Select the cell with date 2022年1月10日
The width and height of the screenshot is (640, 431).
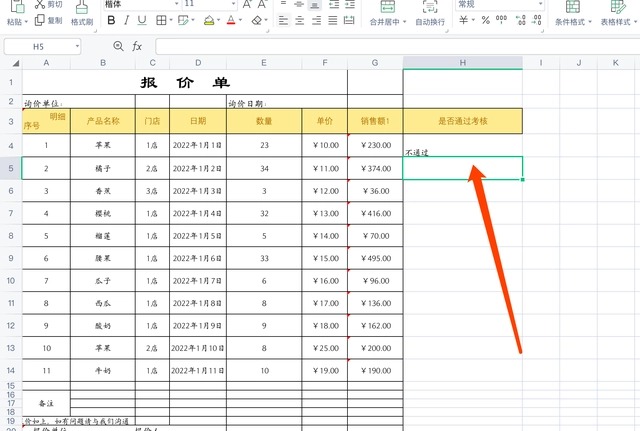click(198, 348)
